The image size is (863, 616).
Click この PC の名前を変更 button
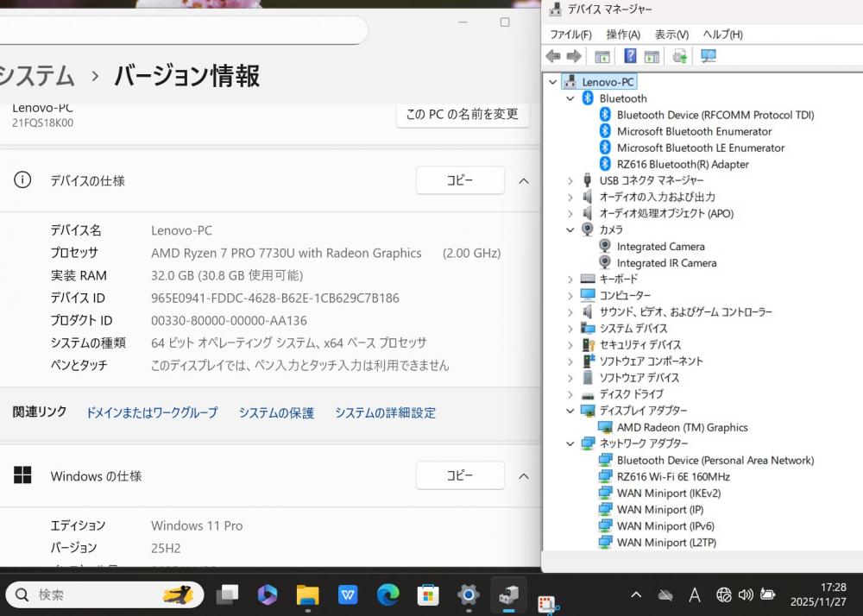click(x=463, y=114)
